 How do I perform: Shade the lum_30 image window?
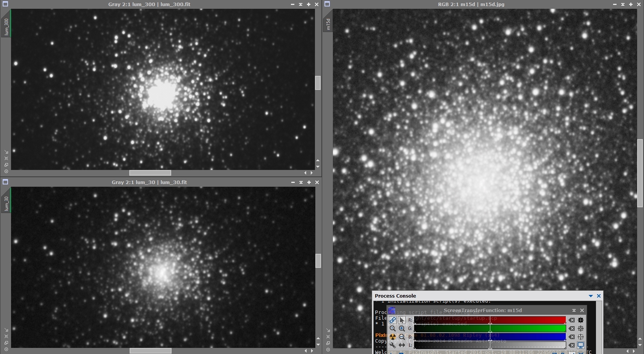point(301,182)
